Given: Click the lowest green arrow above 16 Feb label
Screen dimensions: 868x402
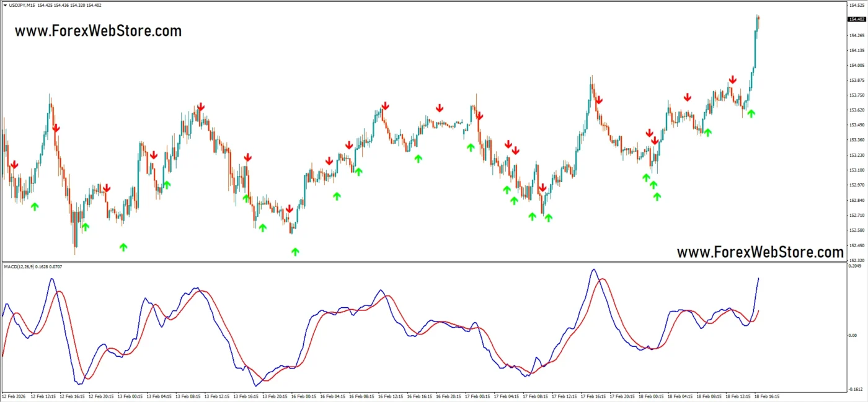Looking at the screenshot, I should pyautogui.click(x=294, y=250).
